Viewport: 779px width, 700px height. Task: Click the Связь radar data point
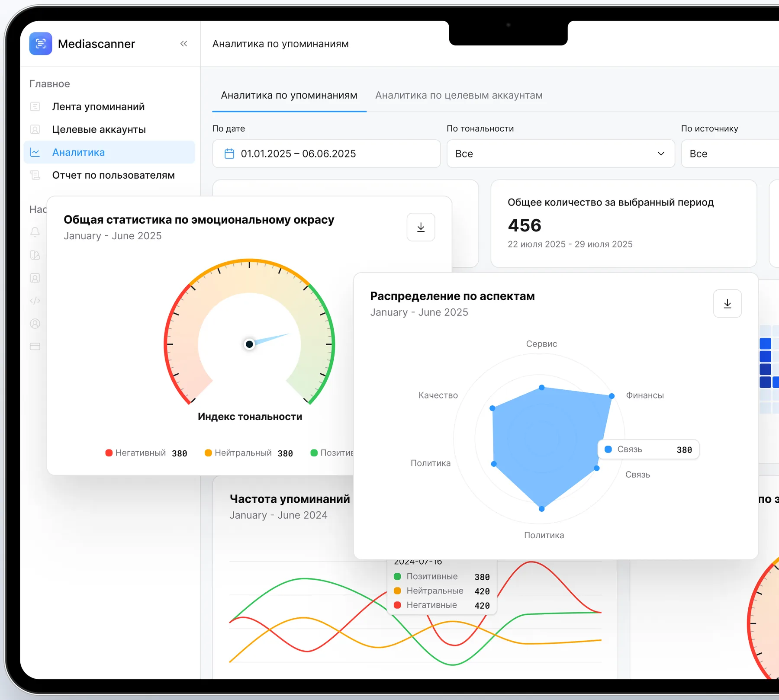tap(596, 468)
